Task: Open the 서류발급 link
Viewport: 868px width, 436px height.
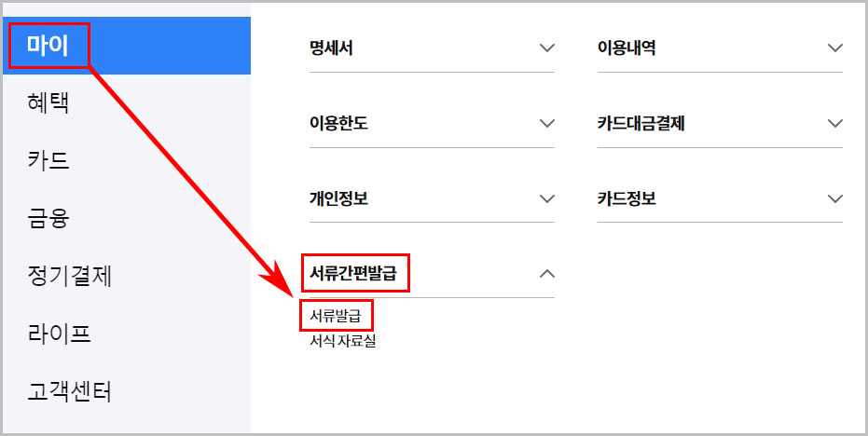Action: [336, 316]
